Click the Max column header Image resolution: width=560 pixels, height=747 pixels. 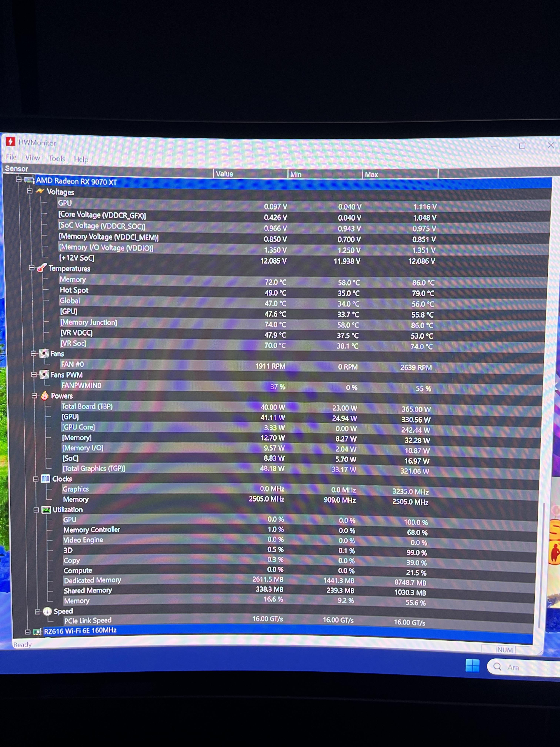[x=400, y=175]
